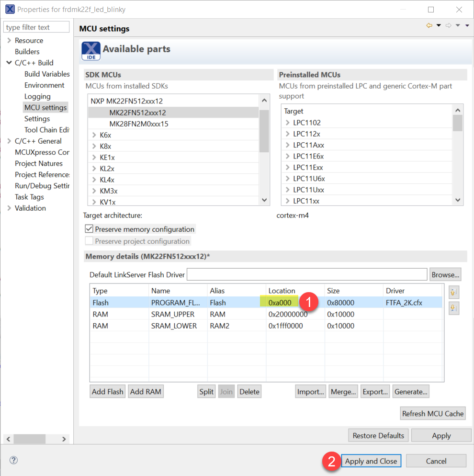Click Refresh MCU Cache button
The width and height of the screenshot is (474, 476).
tap(433, 413)
